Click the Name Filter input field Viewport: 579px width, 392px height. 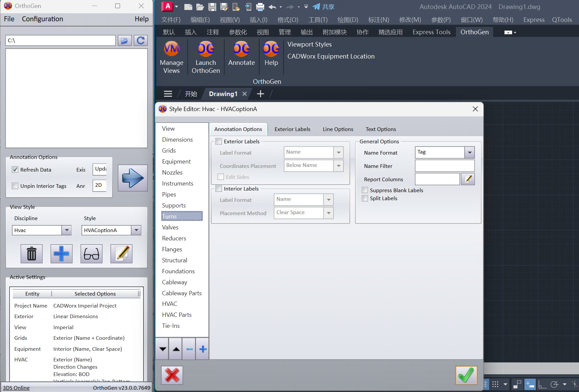(445, 166)
